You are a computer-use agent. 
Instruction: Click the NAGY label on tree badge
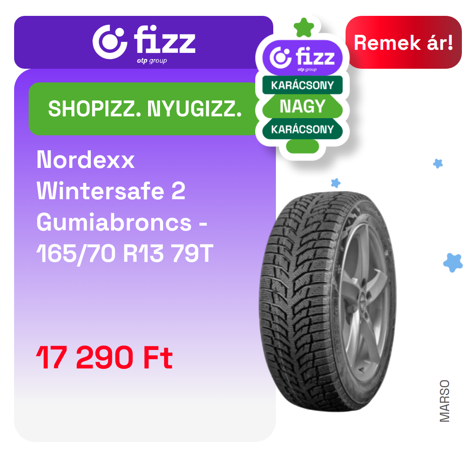pyautogui.click(x=302, y=106)
